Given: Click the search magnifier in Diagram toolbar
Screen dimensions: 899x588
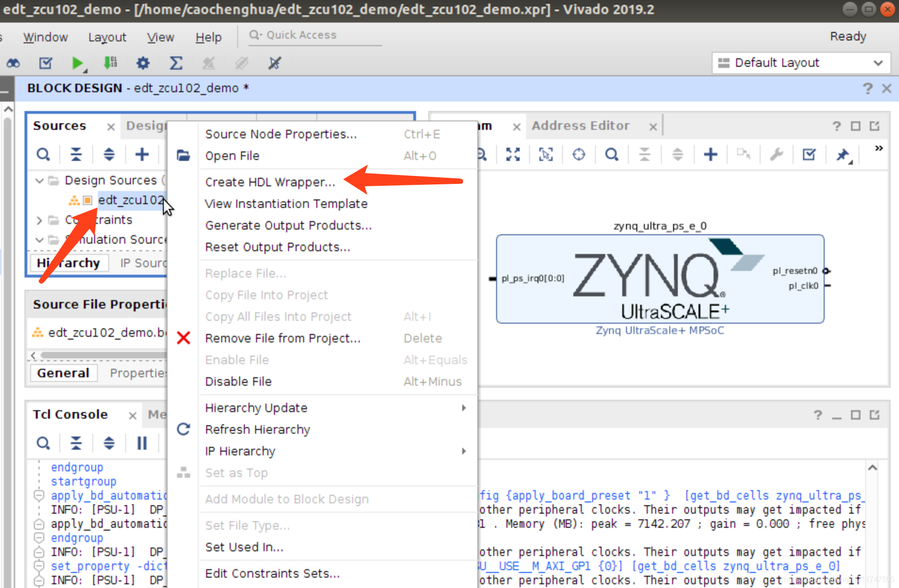Looking at the screenshot, I should [x=612, y=154].
